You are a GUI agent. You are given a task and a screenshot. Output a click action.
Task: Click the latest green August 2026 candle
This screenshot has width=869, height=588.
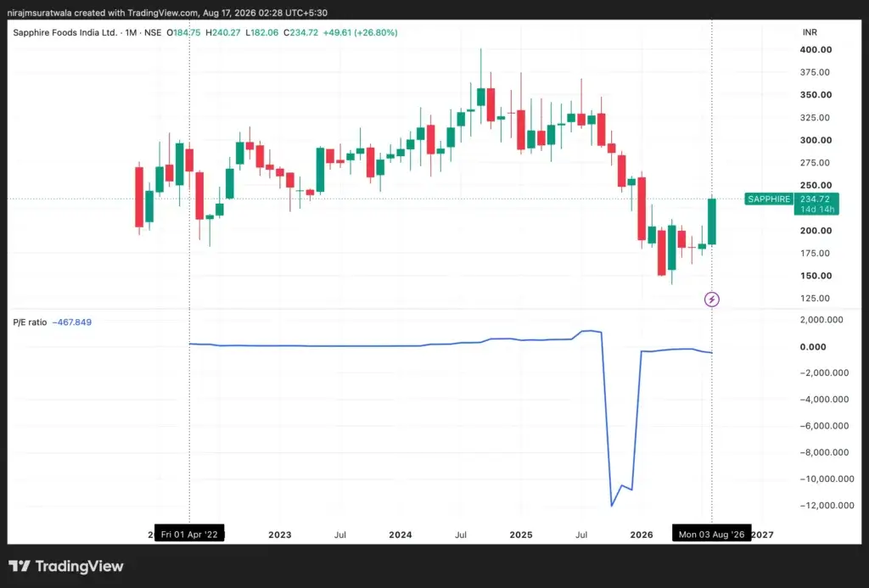712,221
